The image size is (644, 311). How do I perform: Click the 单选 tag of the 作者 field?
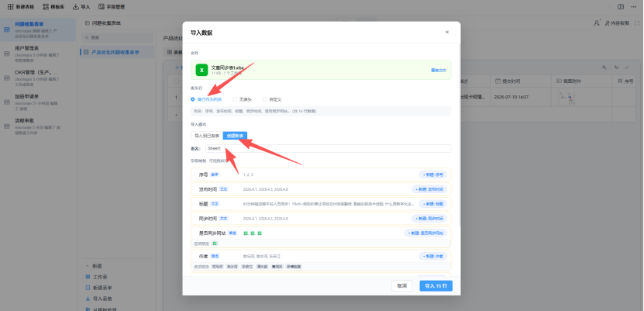(215, 256)
